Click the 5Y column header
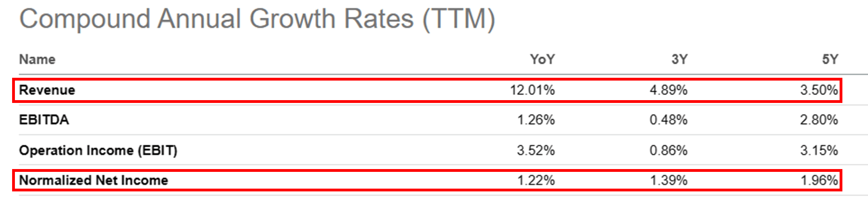The image size is (868, 197). point(830,60)
